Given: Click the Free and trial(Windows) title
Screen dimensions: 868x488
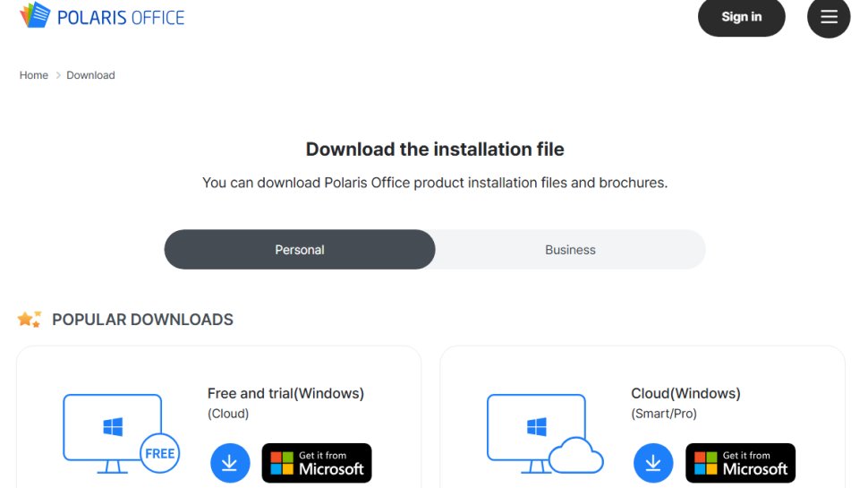Looking at the screenshot, I should [285, 393].
